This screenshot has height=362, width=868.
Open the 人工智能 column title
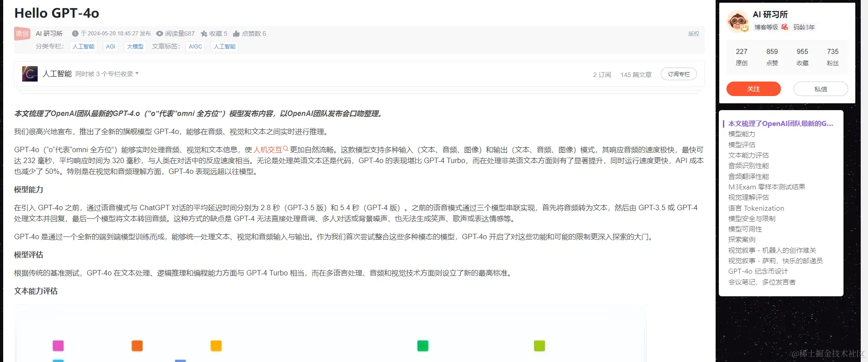click(57, 74)
